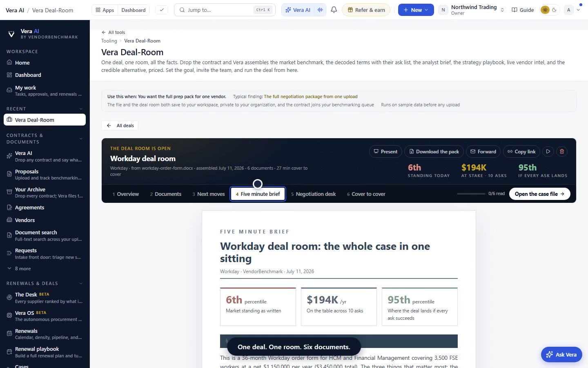Select the Five minute brief tab
Viewport: 588px width, 368px height.
click(258, 194)
